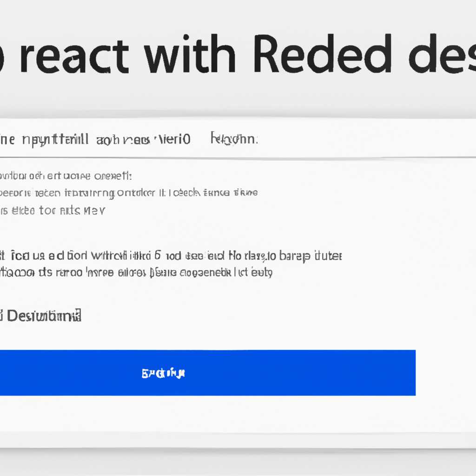Click the horizontal divider under the dialog header

click(x=238, y=158)
